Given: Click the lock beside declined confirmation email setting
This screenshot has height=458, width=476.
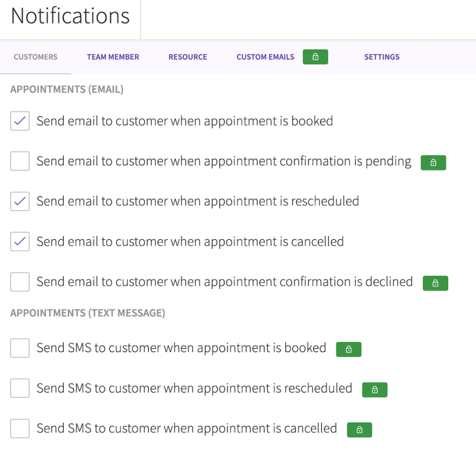Looking at the screenshot, I should click(x=435, y=283).
